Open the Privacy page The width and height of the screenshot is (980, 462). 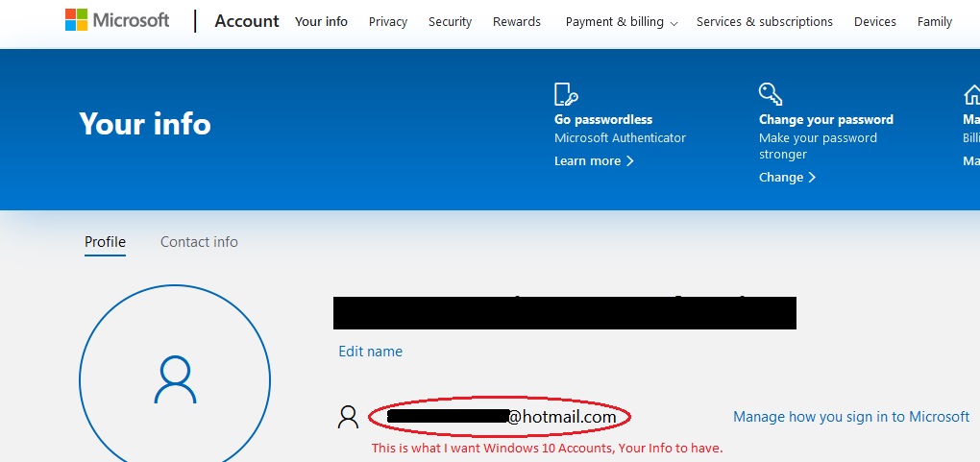387,22
